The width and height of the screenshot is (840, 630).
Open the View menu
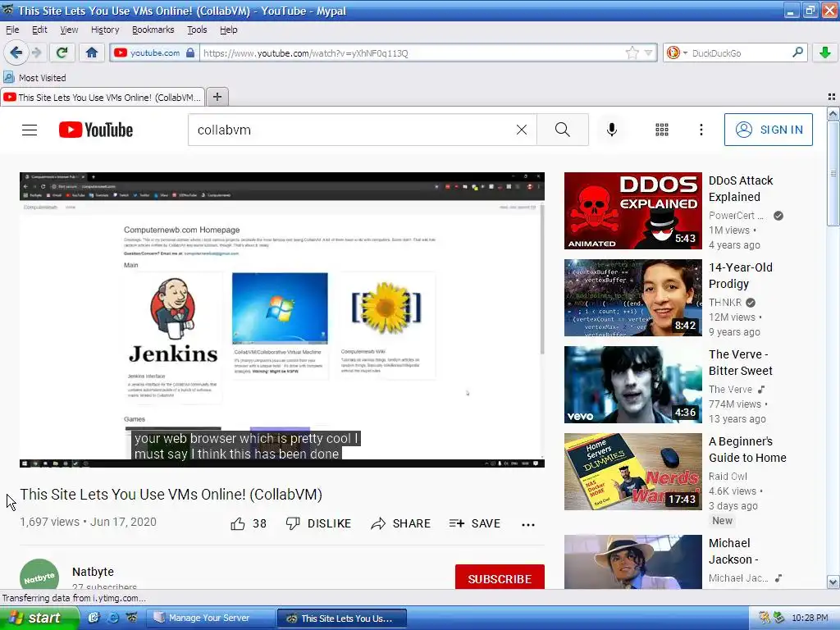(x=69, y=30)
